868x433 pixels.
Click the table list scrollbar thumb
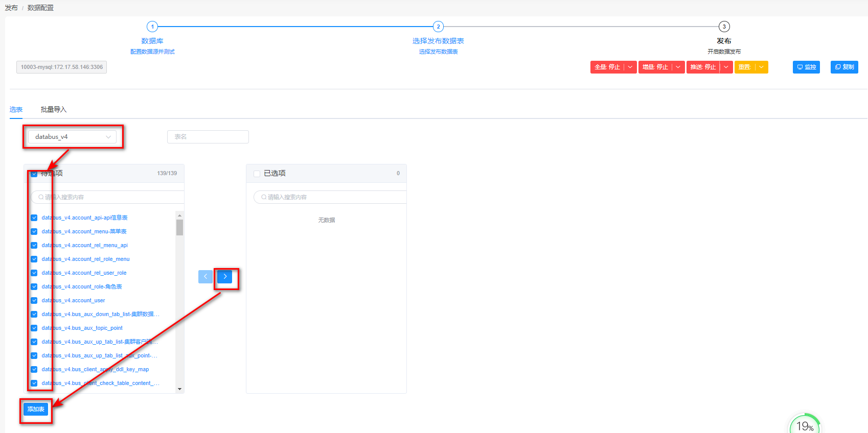tap(179, 227)
